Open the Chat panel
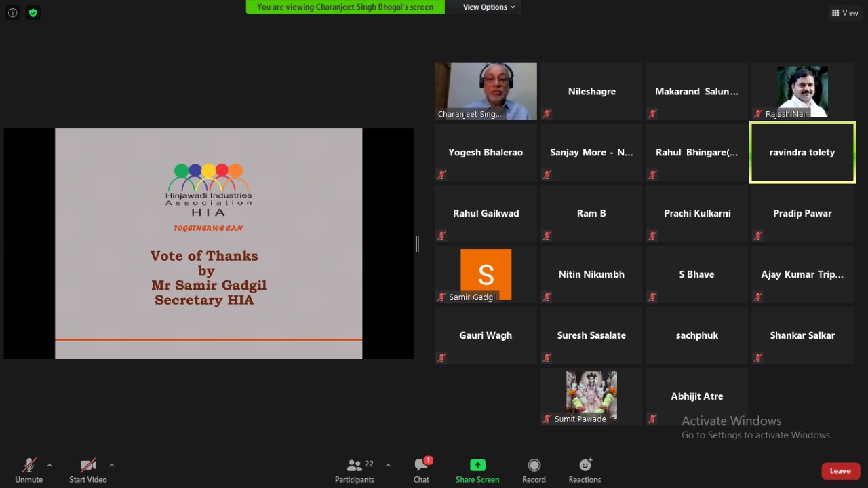The width and height of the screenshot is (868, 488). [421, 466]
